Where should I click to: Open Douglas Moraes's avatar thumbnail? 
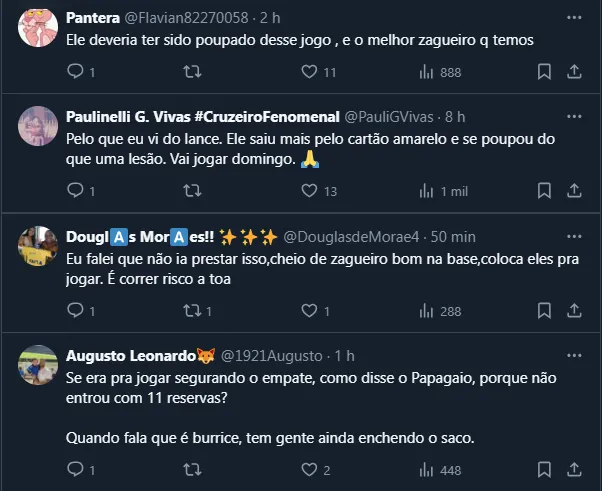[38, 246]
